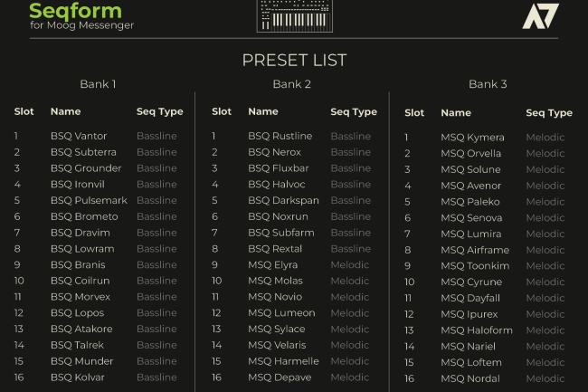Select the BSQ Rustline preset
This screenshot has width=588, height=392.
280,136
